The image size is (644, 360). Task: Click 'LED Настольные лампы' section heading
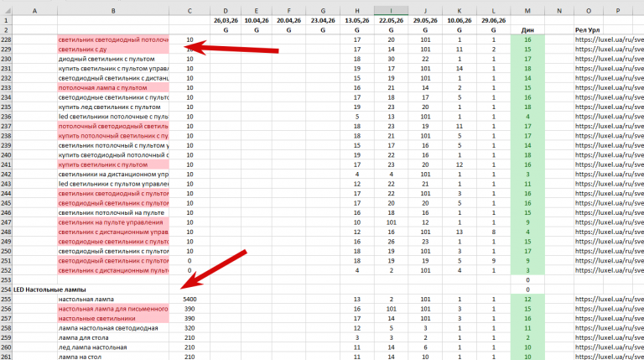49,290
